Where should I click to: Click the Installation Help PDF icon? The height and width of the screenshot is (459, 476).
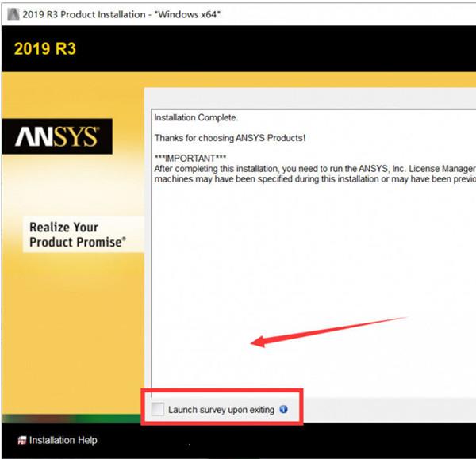(x=22, y=440)
